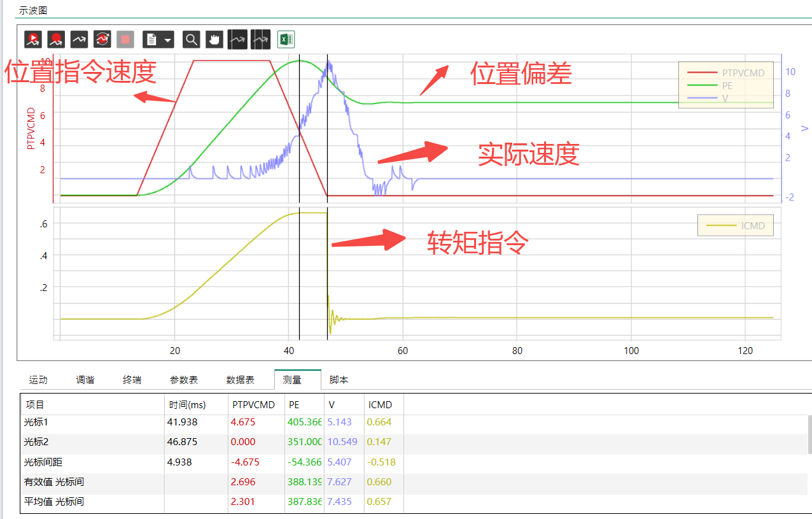Click the ICMD legend entry
The width and height of the screenshot is (812, 519).
736,225
